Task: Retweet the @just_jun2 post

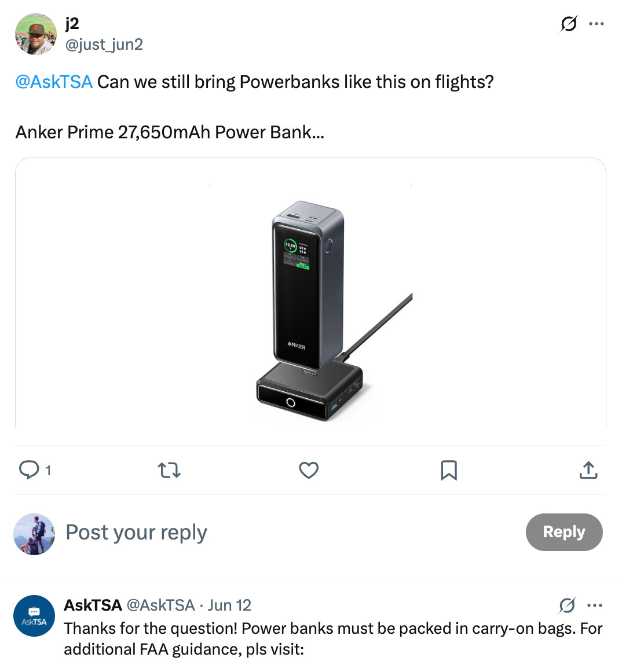Action: coord(169,471)
